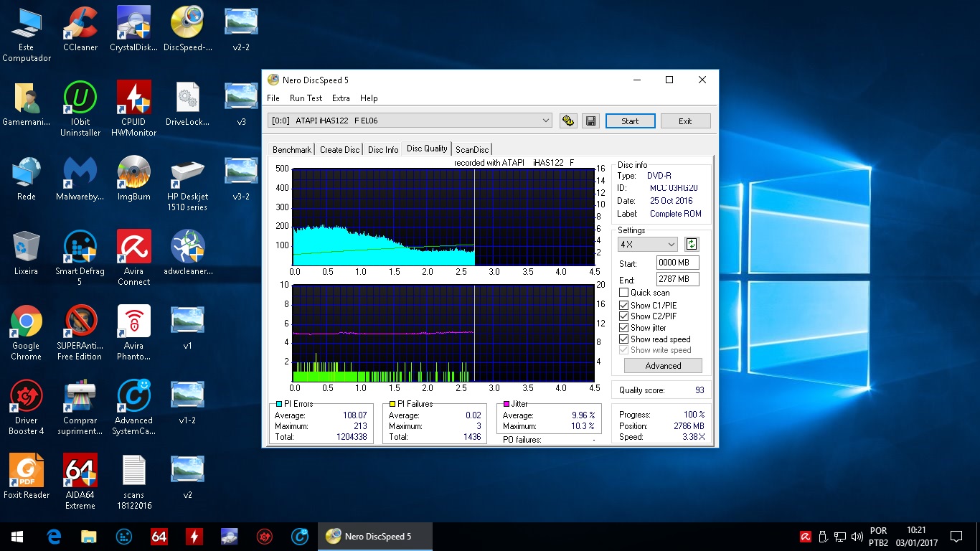
Task: Click the Start MB input field
Action: [677, 263]
